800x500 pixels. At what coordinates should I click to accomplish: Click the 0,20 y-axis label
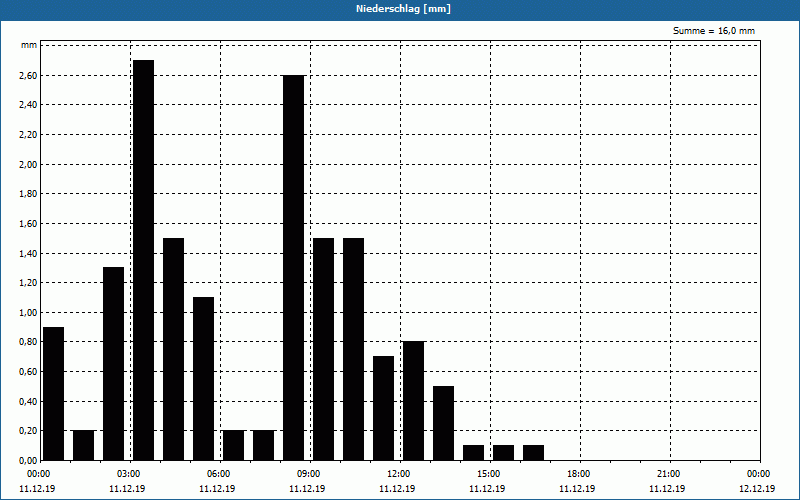(x=29, y=431)
